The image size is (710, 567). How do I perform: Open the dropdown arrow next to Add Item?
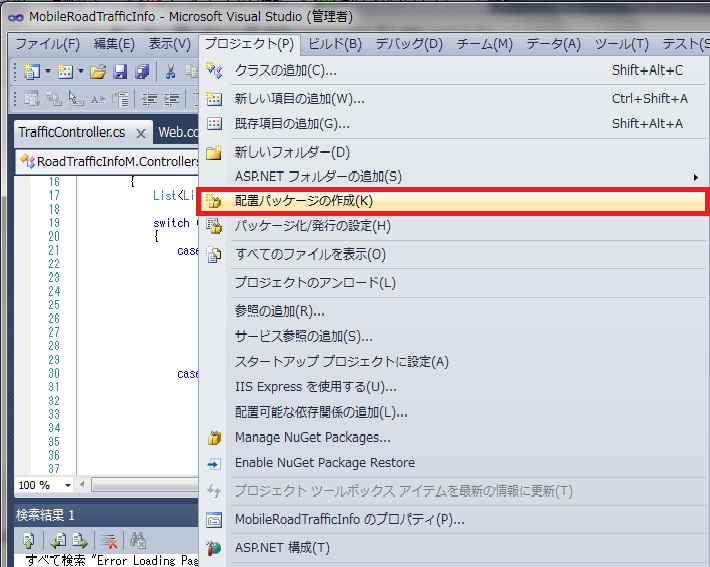click(81, 71)
